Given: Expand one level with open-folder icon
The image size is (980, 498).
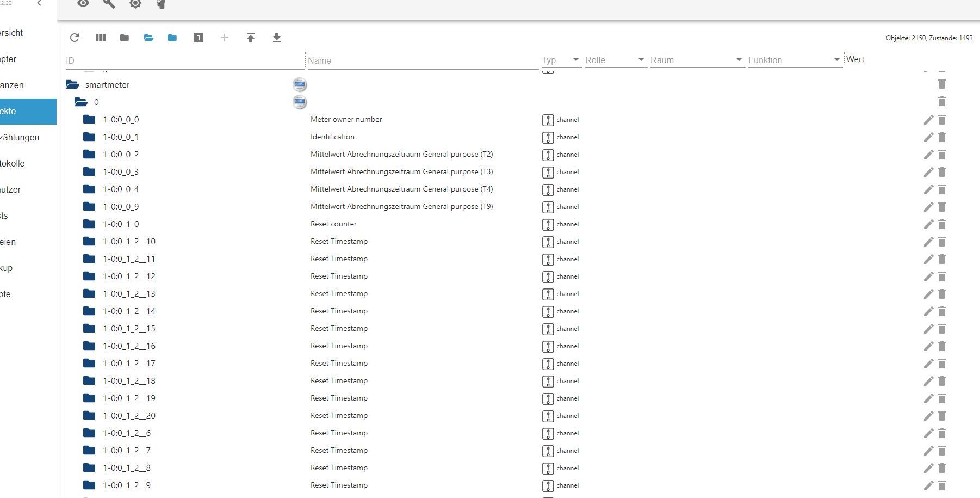Looking at the screenshot, I should pos(148,38).
